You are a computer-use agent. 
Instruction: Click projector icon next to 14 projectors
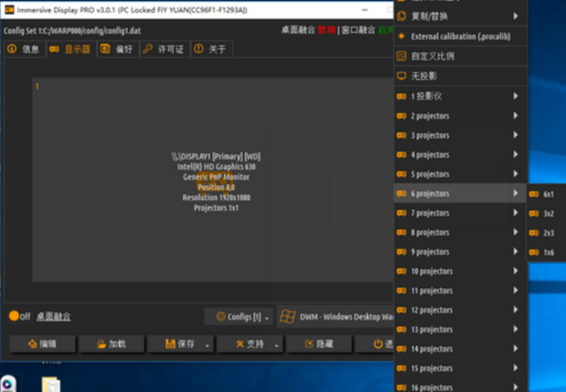(x=402, y=349)
